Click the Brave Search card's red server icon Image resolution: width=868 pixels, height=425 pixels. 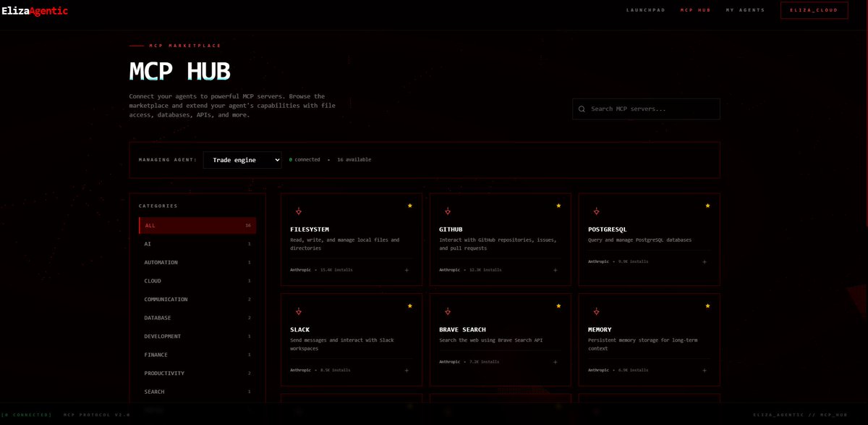[447, 311]
